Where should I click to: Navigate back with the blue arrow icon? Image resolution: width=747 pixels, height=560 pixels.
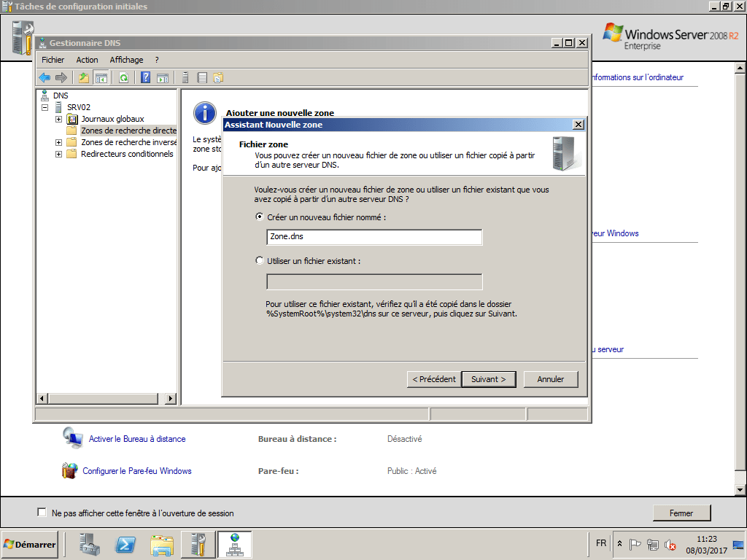click(45, 77)
